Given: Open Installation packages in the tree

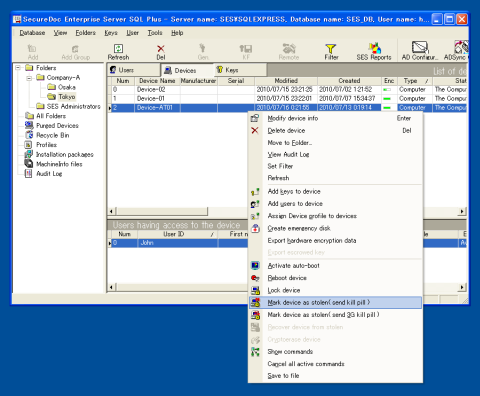Looking at the screenshot, I should [64, 154].
